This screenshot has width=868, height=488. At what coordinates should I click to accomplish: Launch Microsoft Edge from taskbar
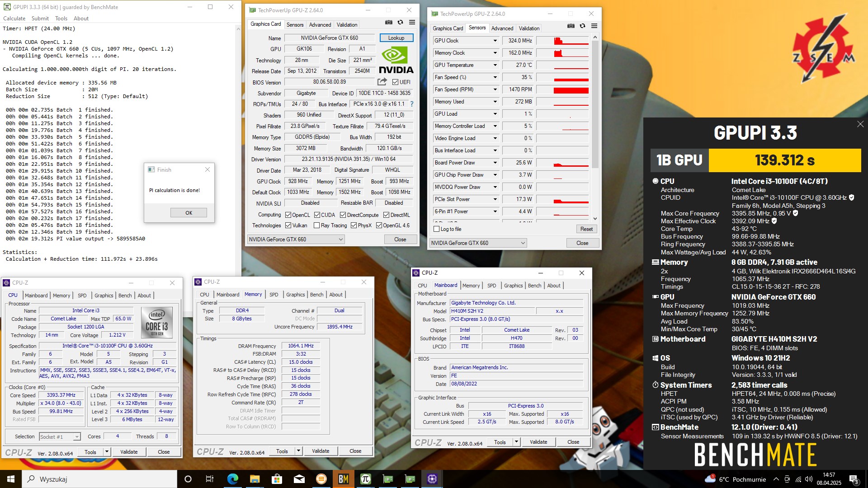pos(232,479)
